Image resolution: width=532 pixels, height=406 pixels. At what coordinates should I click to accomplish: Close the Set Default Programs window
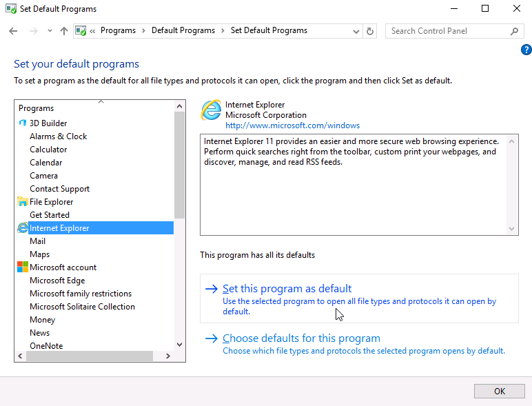tap(517, 8)
